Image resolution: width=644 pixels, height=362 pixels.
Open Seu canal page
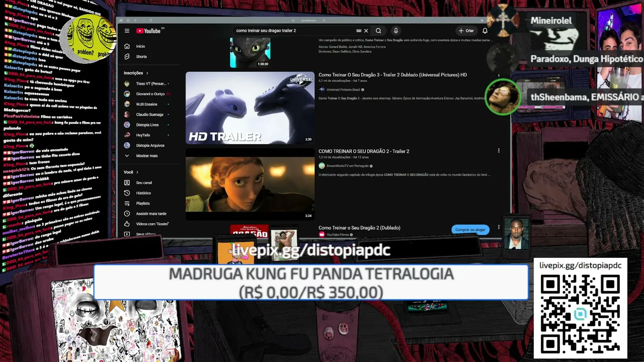click(144, 183)
